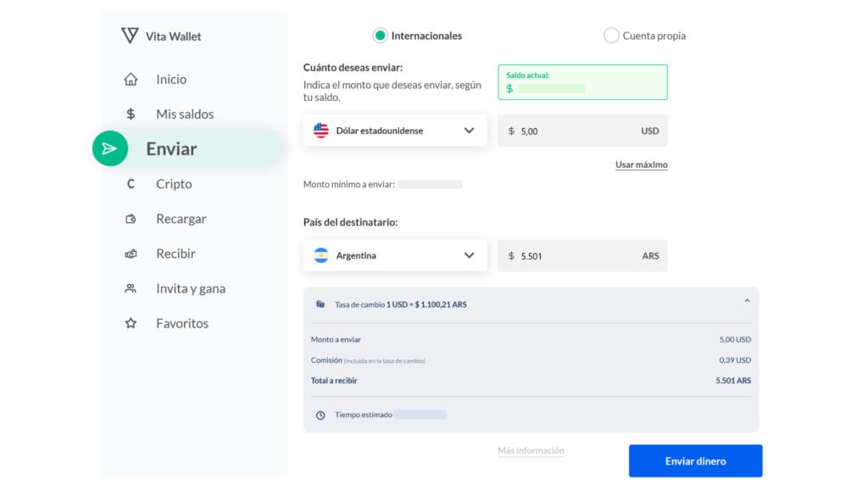Screen dimensions: 868x491
Task: Open Favoritos with the star icon
Action: [131, 323]
